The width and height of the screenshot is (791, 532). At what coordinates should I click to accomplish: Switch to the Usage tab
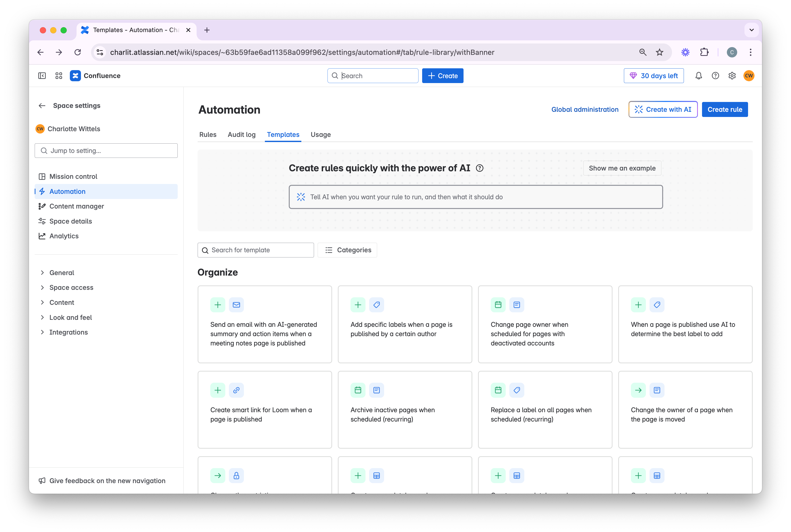click(320, 134)
